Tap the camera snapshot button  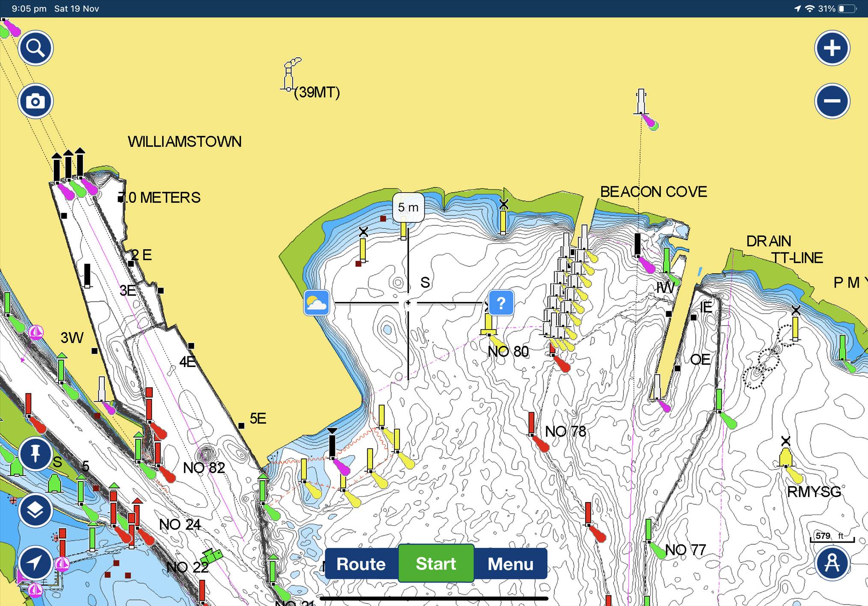[x=36, y=101]
